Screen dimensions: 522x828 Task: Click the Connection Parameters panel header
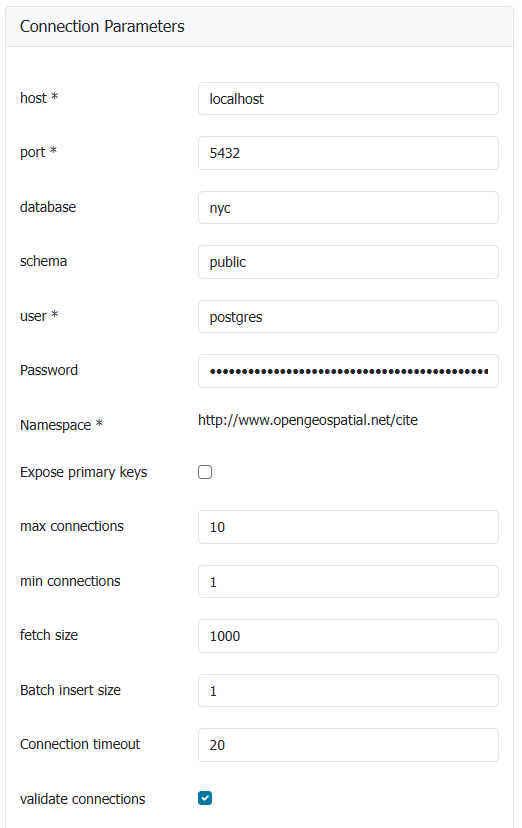[x=260, y=26]
